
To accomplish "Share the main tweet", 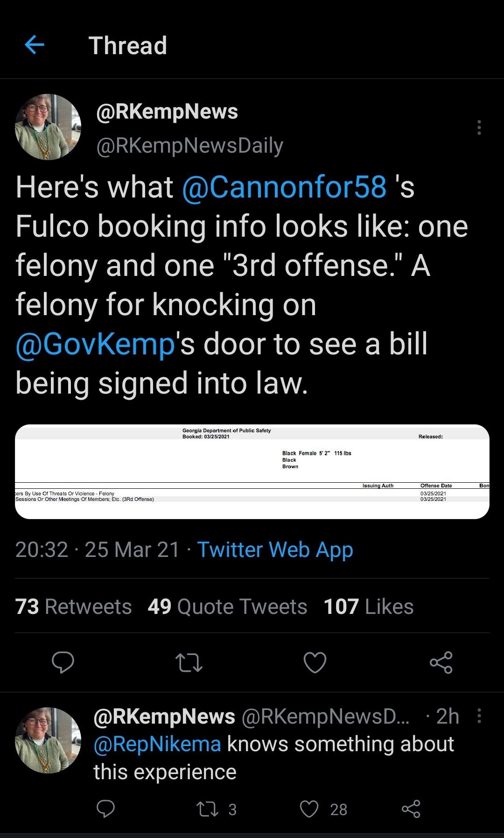I will click(x=441, y=662).
